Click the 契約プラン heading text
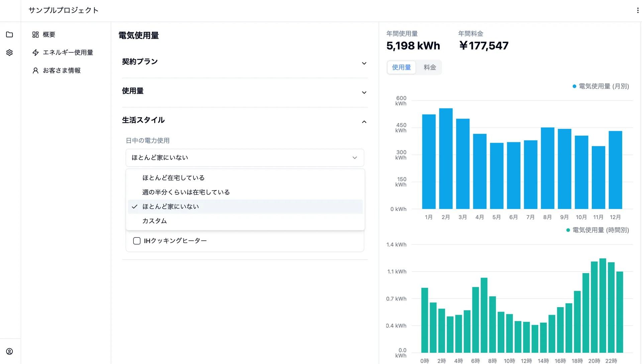 140,62
